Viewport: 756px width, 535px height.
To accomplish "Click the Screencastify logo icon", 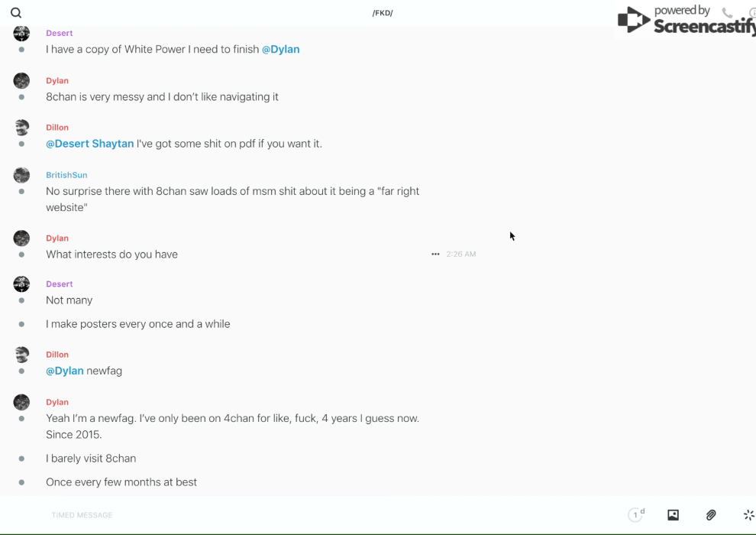I will click(x=634, y=21).
